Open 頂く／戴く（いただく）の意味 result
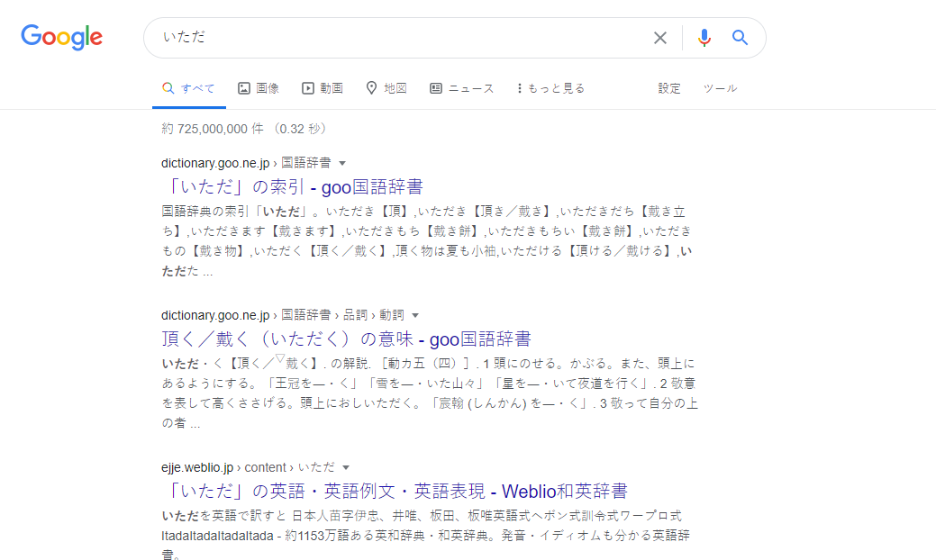This screenshot has width=936, height=560. pos(346,339)
